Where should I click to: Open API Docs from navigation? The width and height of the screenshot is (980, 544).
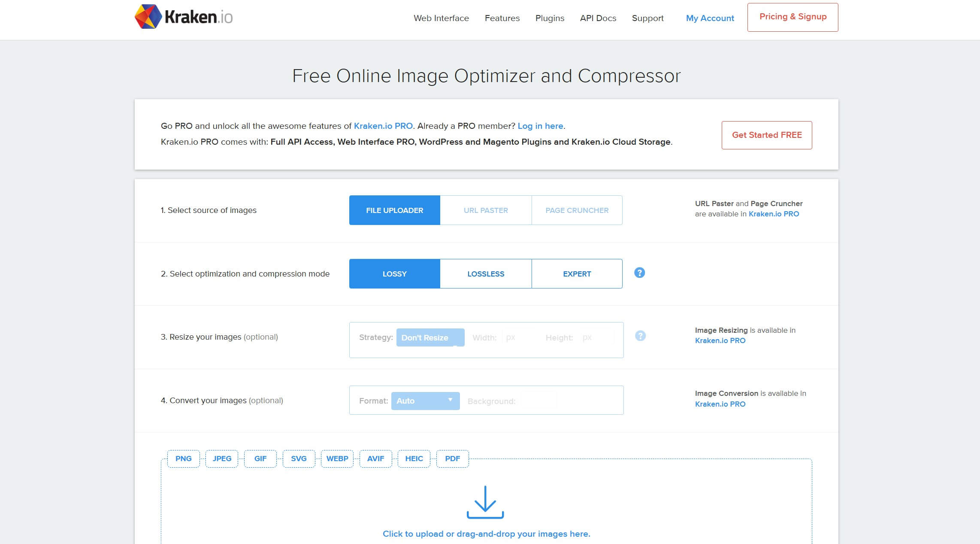point(598,18)
